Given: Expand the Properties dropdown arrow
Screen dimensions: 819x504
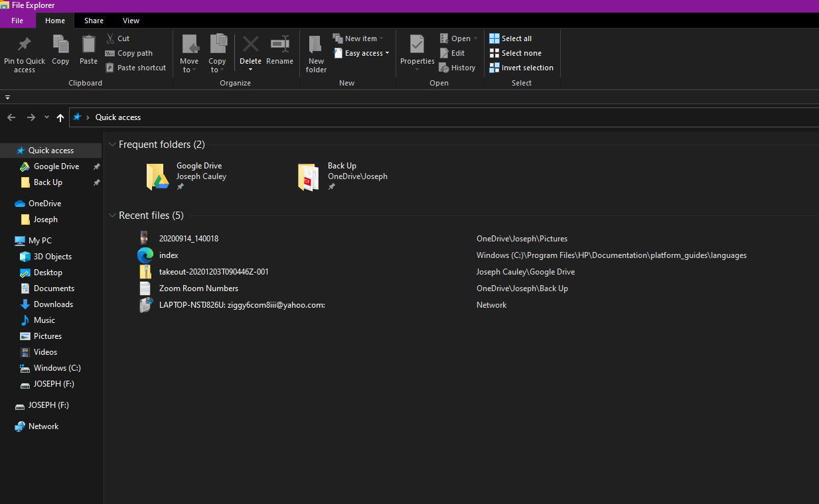Looking at the screenshot, I should point(417,70).
